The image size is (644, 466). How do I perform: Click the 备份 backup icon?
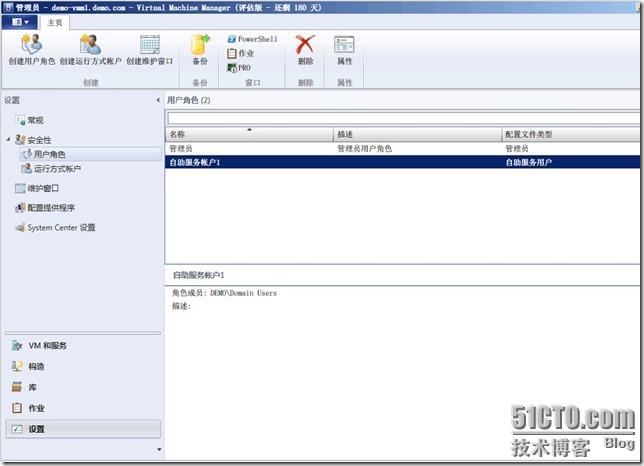click(200, 44)
